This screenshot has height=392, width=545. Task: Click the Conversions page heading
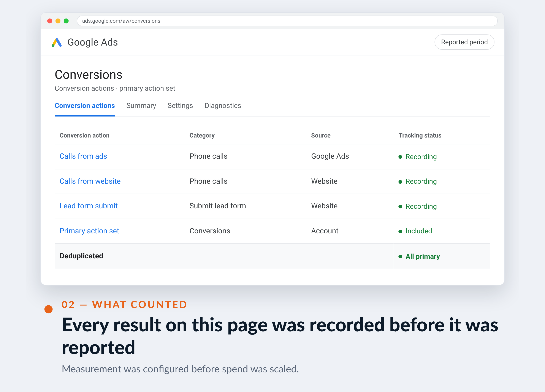click(89, 75)
